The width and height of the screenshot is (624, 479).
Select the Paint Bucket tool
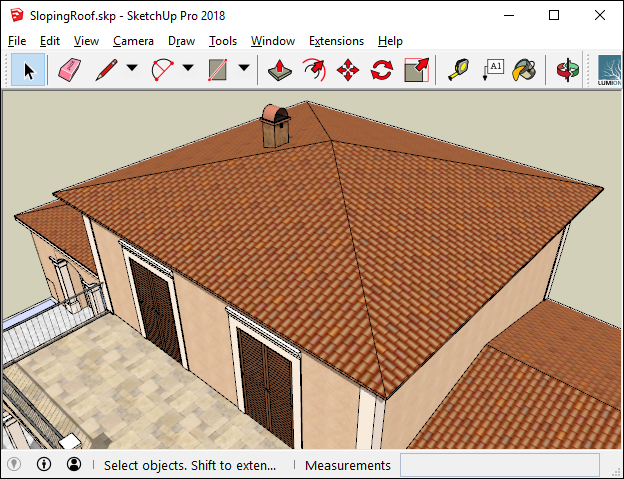pos(524,70)
